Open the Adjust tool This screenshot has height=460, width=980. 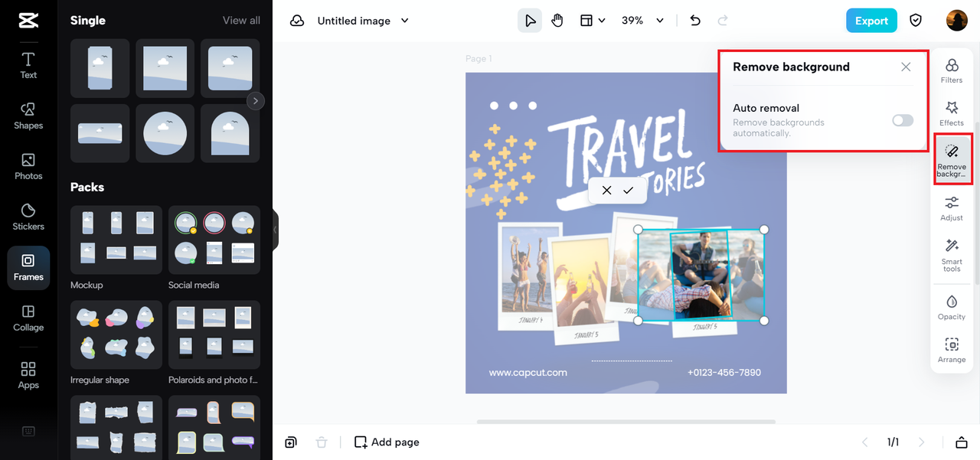[x=952, y=208]
